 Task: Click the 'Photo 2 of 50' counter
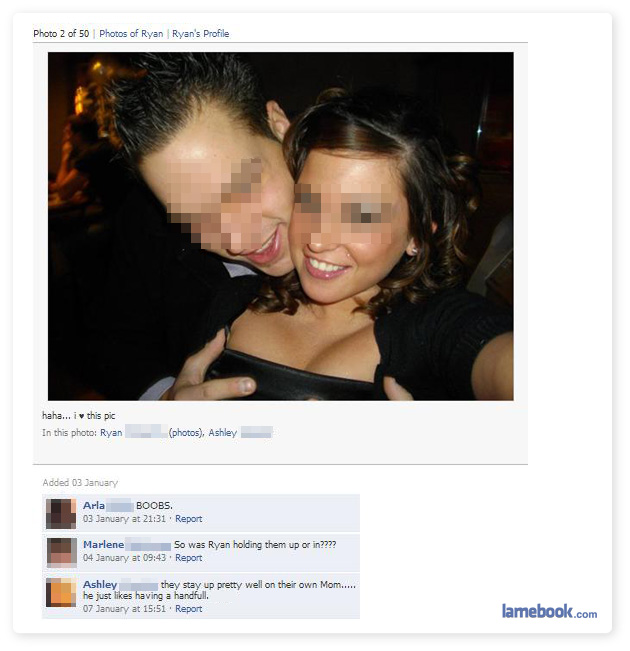pyautogui.click(x=61, y=34)
